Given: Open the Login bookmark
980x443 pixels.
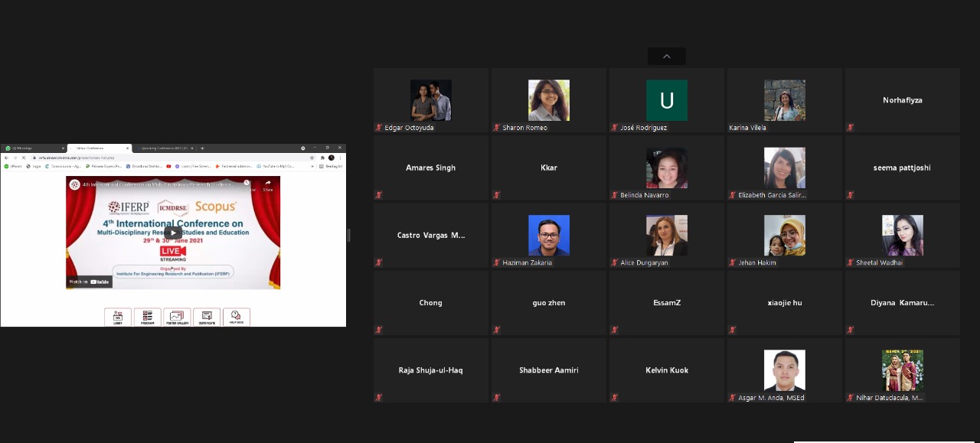Looking at the screenshot, I should tap(34, 166).
